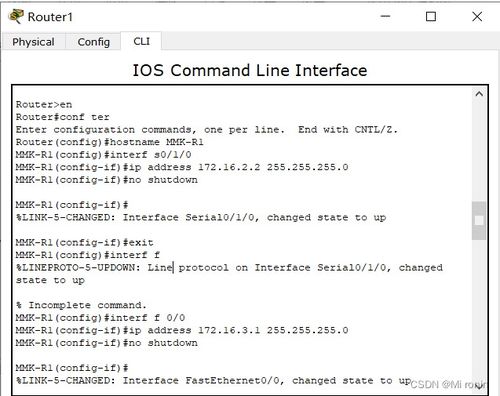This screenshot has width=500, height=396.
Task: Close the Router1 window
Action: point(477,16)
